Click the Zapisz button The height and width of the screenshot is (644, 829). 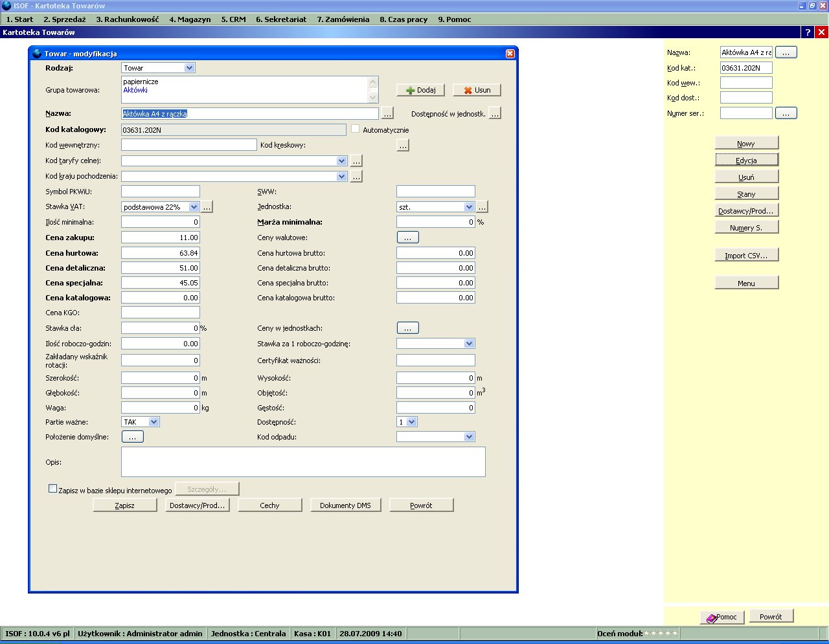coord(125,505)
